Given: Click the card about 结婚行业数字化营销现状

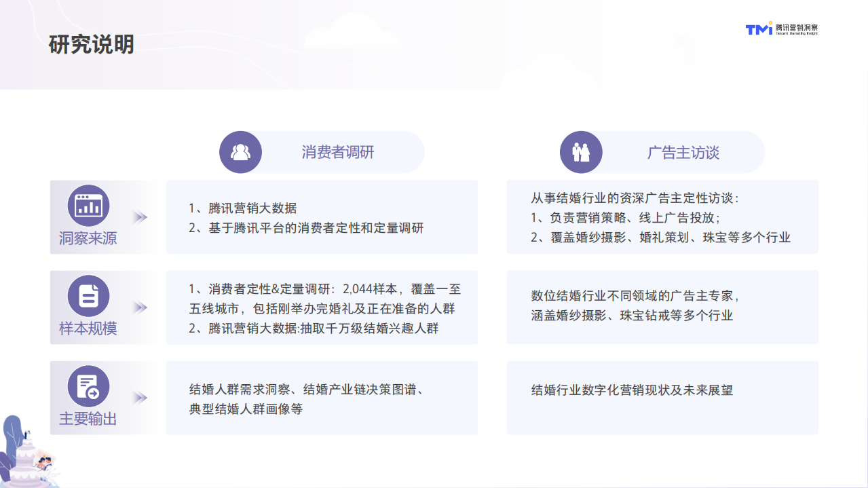Looking at the screenshot, I should (x=662, y=398).
